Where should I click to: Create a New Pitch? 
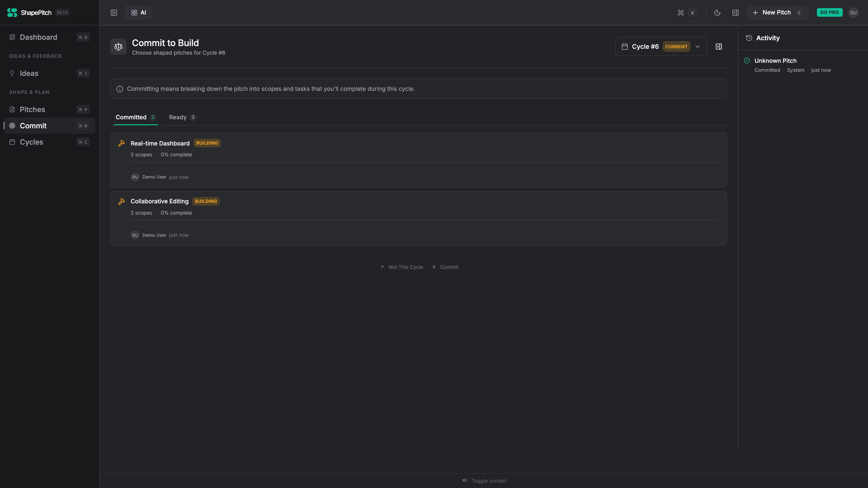pyautogui.click(x=777, y=12)
